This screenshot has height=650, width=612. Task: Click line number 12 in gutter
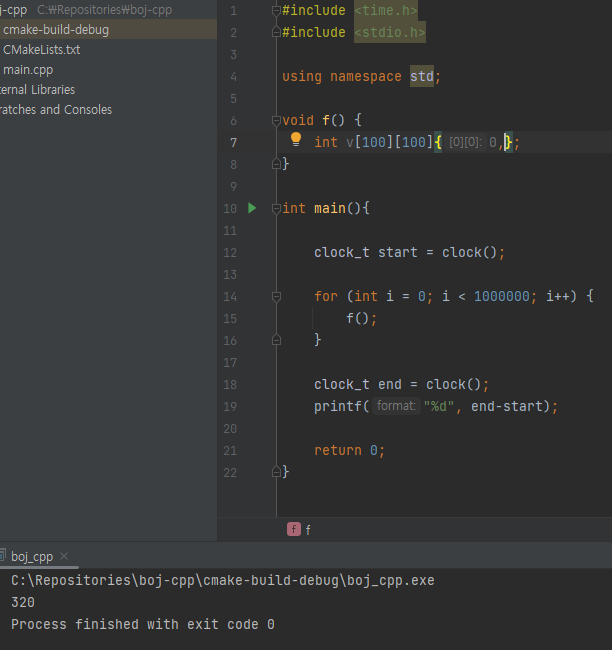point(230,252)
